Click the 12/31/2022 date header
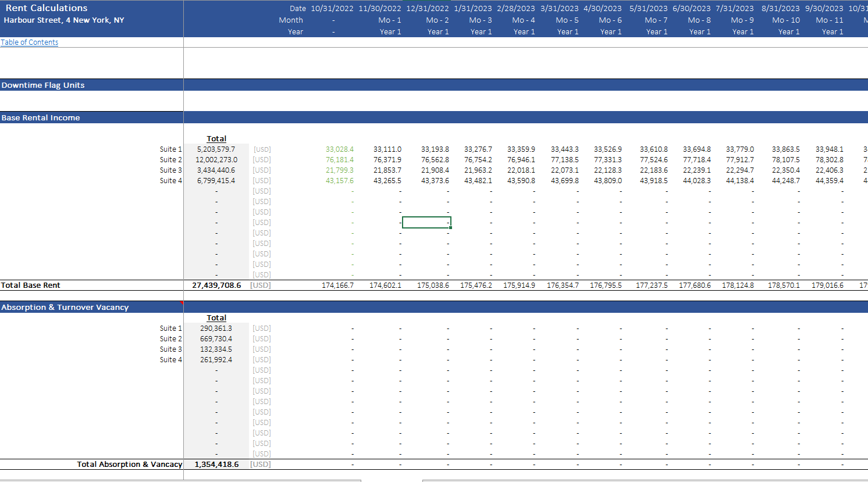 pyautogui.click(x=428, y=9)
